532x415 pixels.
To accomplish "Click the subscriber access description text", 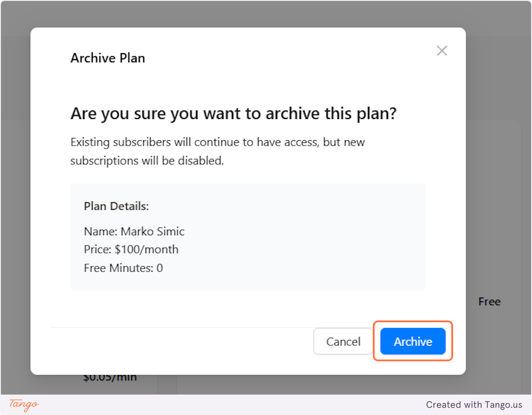I will click(x=217, y=151).
